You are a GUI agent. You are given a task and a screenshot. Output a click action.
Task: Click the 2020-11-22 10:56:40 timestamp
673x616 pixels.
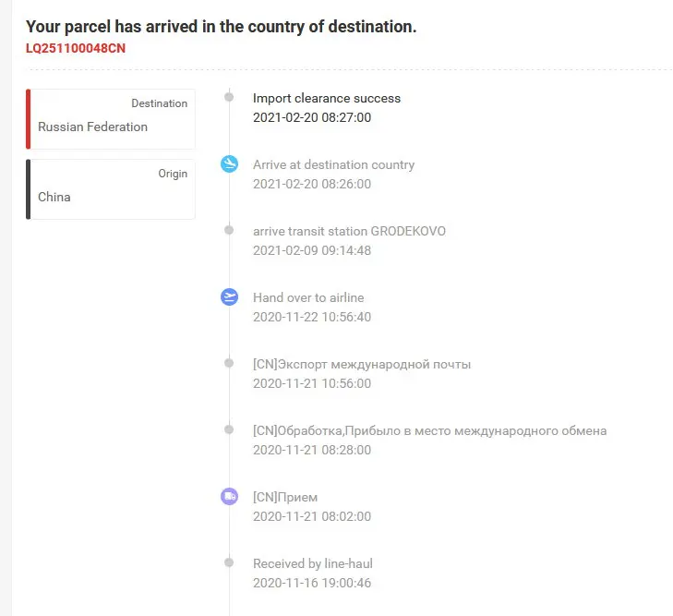[x=312, y=317]
